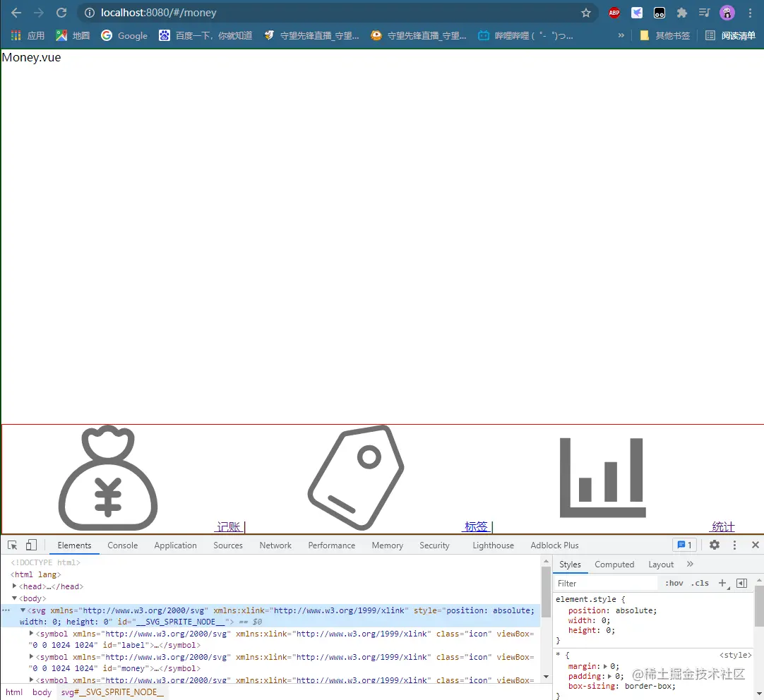
Task: Click the bar chart statistics icon
Action: [603, 478]
